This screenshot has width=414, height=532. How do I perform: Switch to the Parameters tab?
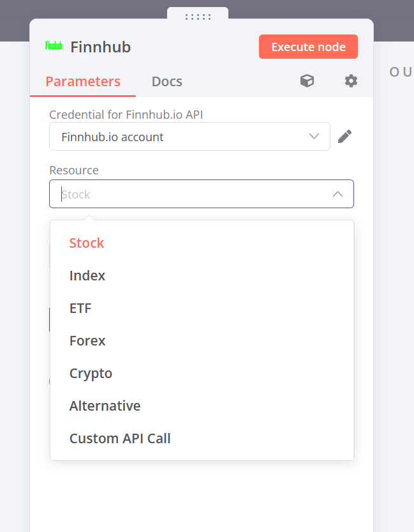click(x=83, y=82)
